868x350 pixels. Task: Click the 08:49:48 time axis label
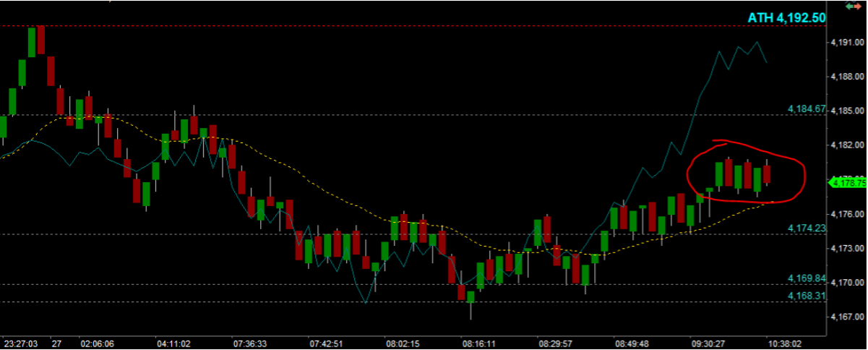point(632,343)
